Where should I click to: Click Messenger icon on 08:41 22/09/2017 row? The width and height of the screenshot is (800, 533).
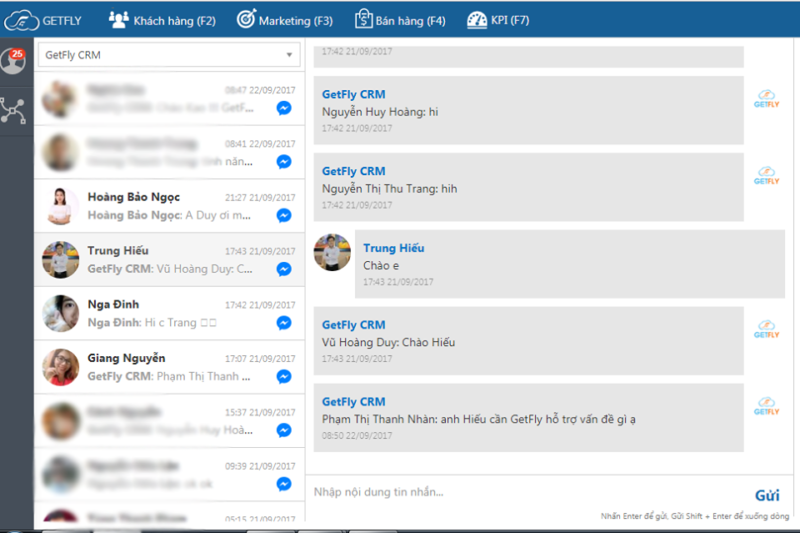point(284,162)
